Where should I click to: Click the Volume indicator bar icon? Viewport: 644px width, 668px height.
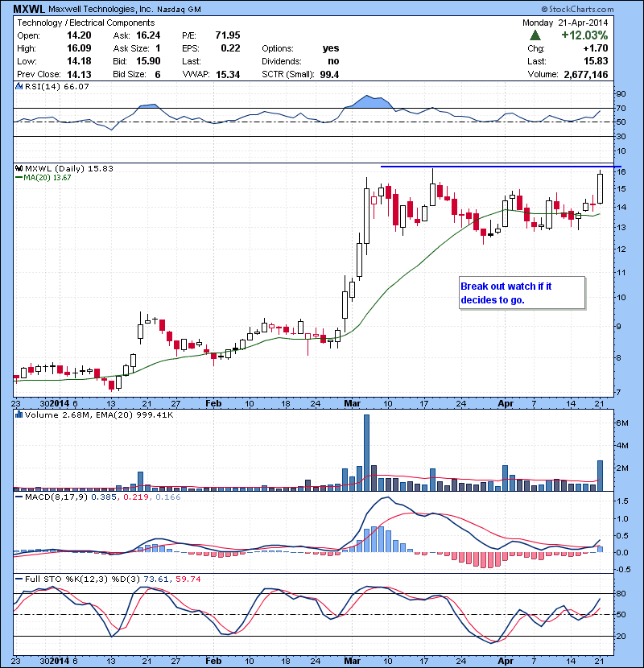[19, 414]
